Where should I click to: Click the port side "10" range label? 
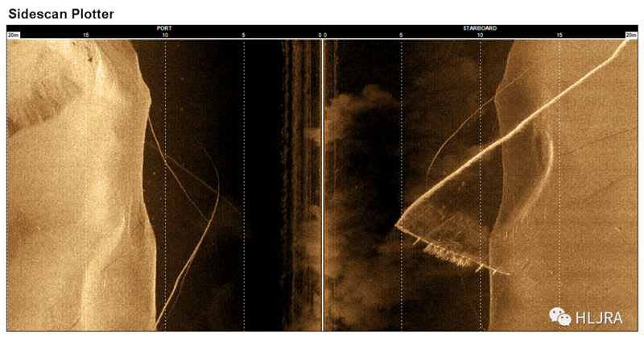[165, 35]
